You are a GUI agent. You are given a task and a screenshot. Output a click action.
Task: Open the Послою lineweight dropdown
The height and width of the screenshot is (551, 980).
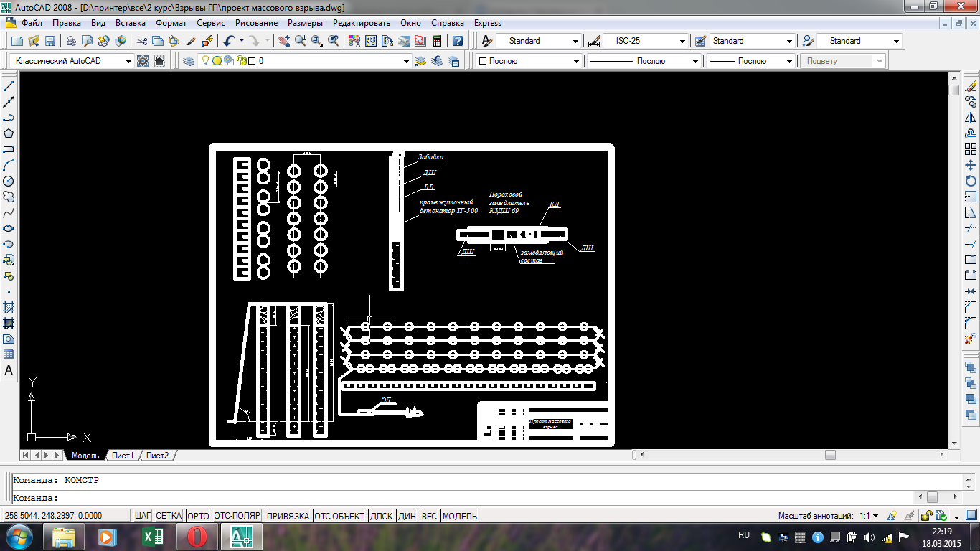(x=790, y=61)
